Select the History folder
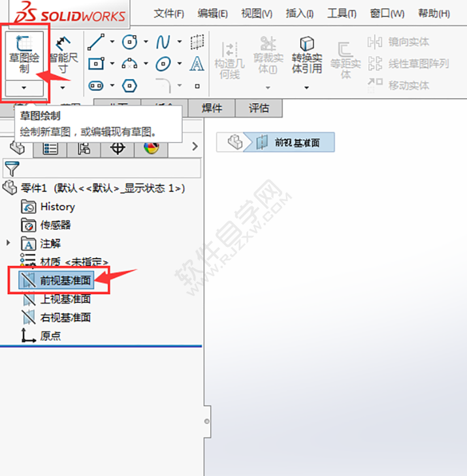Viewport: 467px width, 476px height. pyautogui.click(x=48, y=207)
